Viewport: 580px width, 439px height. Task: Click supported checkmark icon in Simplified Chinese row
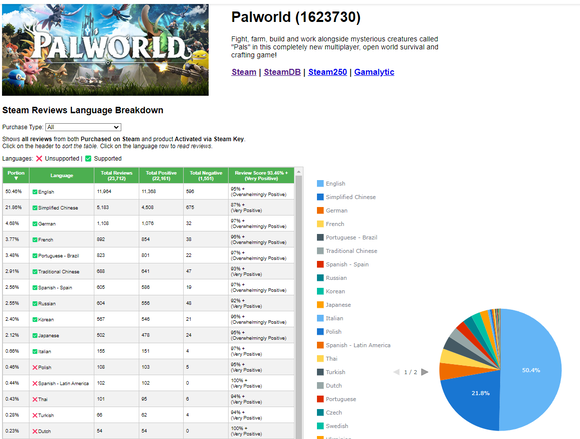coord(35,208)
